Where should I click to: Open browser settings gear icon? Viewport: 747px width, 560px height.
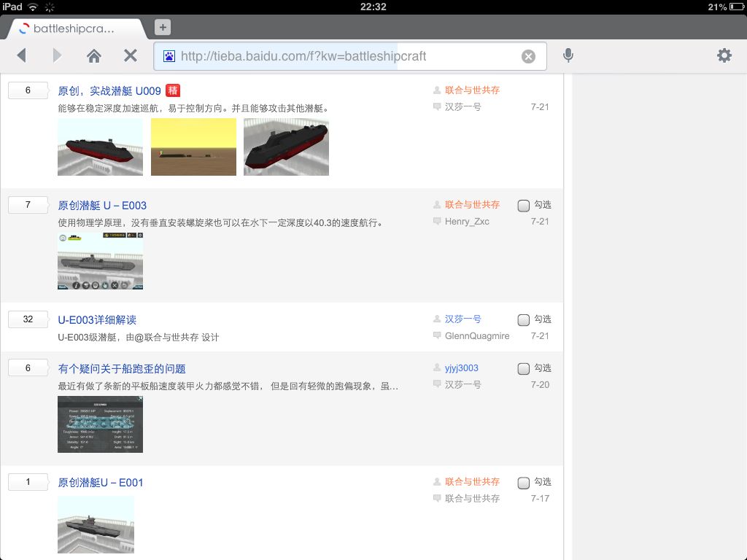pos(724,55)
